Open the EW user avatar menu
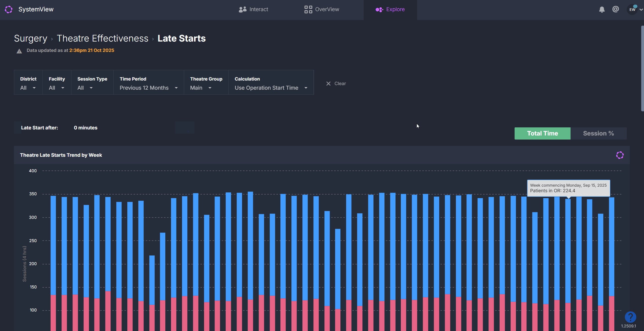The width and height of the screenshot is (644, 331). point(633,9)
